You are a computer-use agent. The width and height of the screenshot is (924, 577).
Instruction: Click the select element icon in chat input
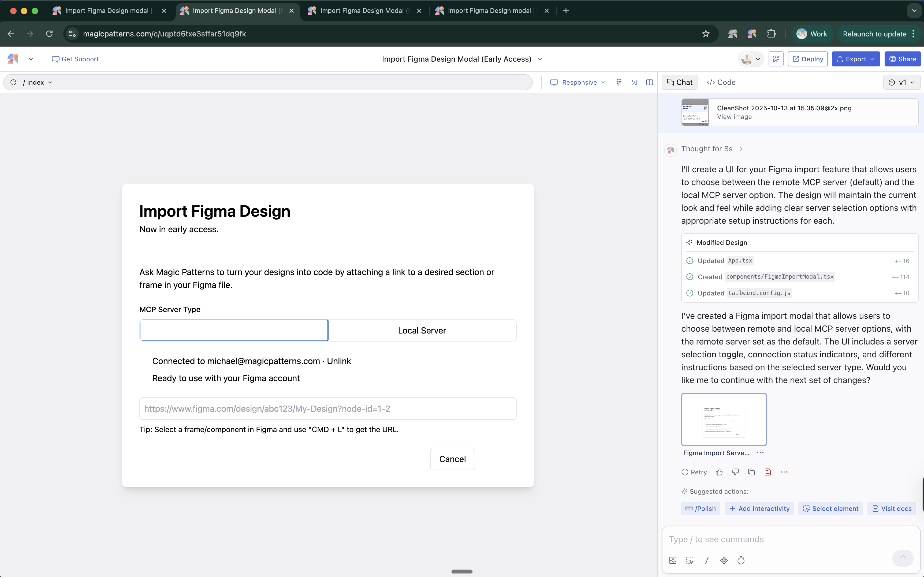[690, 560]
